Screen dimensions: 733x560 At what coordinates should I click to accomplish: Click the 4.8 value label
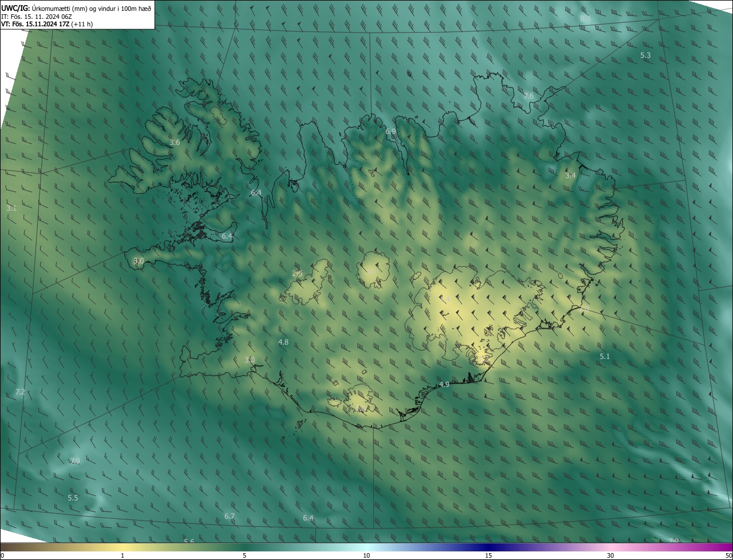click(283, 342)
